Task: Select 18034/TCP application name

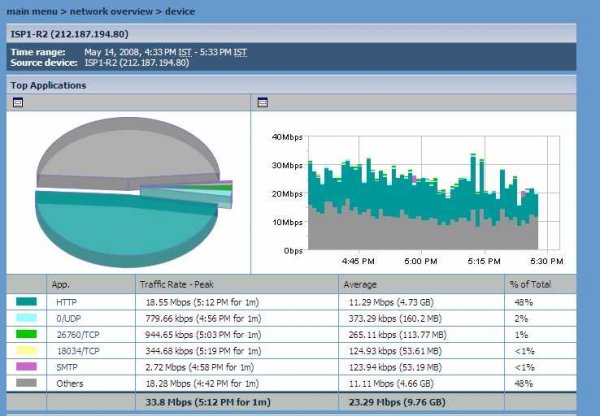Action: pos(78,351)
